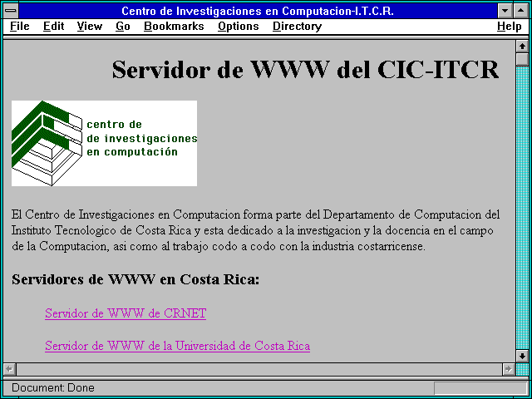Open the window control menu box

11,11
